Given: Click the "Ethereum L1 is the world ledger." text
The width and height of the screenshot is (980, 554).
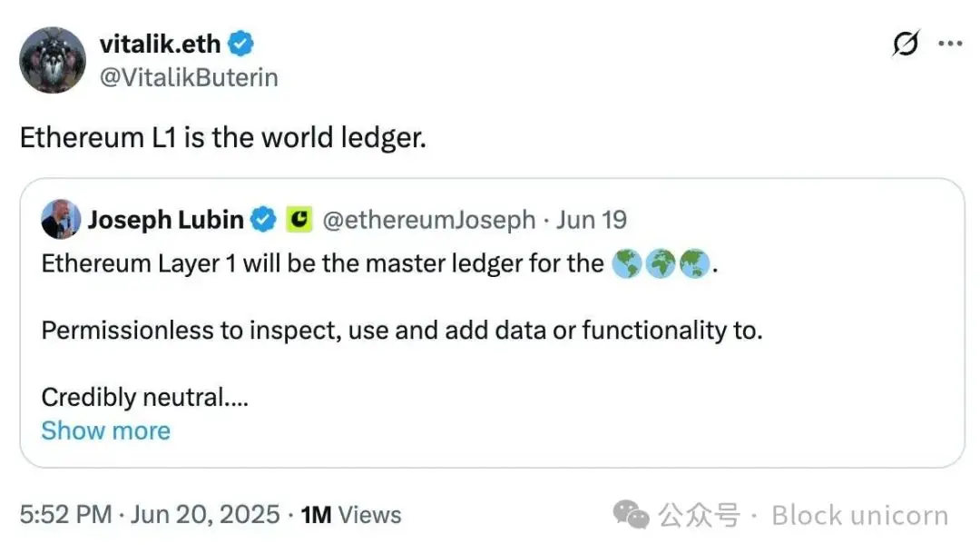Looking at the screenshot, I should (x=223, y=138).
